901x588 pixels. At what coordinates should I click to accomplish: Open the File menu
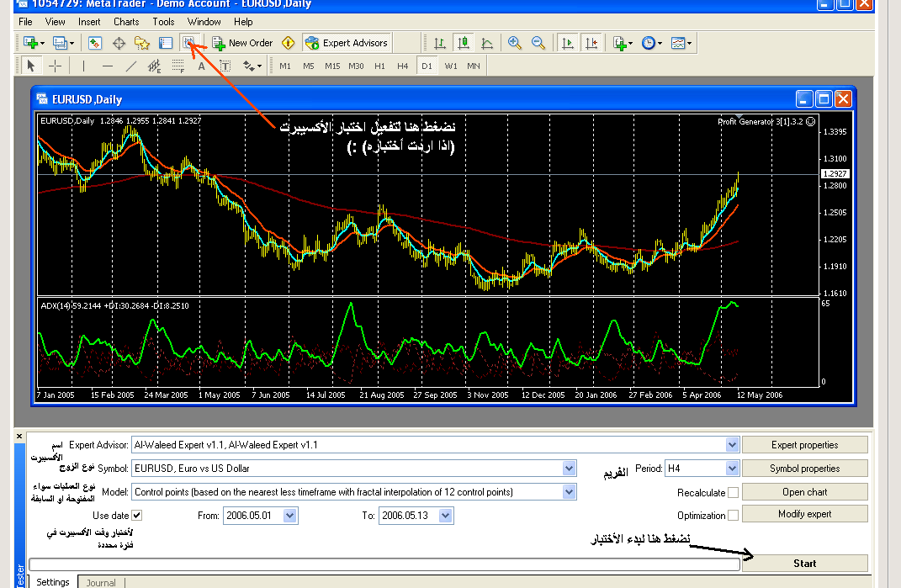click(x=25, y=22)
